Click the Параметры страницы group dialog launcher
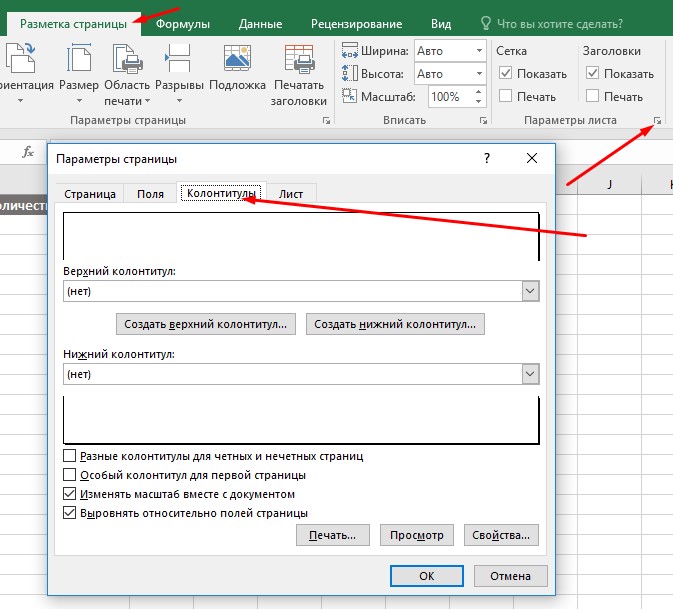 coord(327,121)
